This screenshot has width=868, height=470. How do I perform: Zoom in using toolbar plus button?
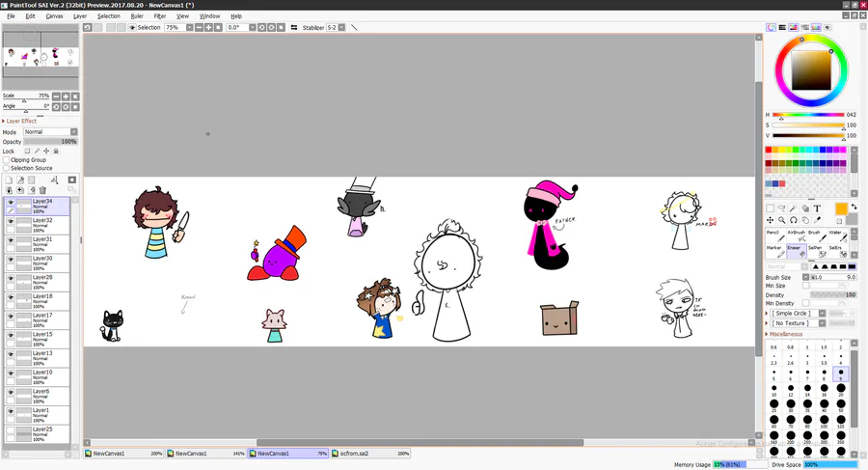pyautogui.click(x=208, y=27)
